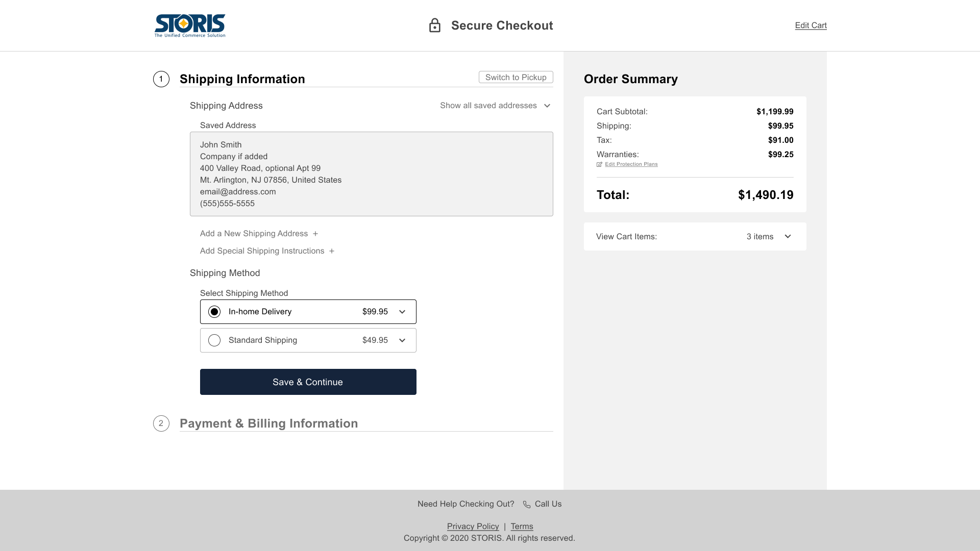Click Add Special Shipping Instructions
Image resolution: width=980 pixels, height=551 pixels.
click(x=262, y=251)
